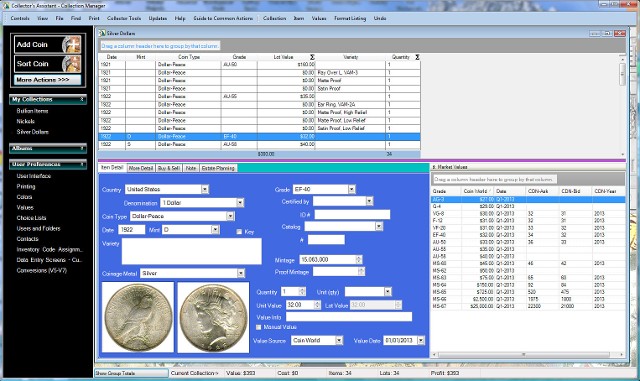The width and height of the screenshot is (640, 381).
Task: Click the Sort Coin icon button
Action: [x=48, y=64]
